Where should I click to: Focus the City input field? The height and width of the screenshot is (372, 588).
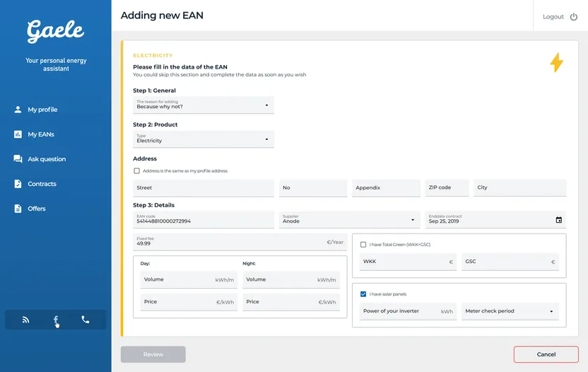[519, 187]
